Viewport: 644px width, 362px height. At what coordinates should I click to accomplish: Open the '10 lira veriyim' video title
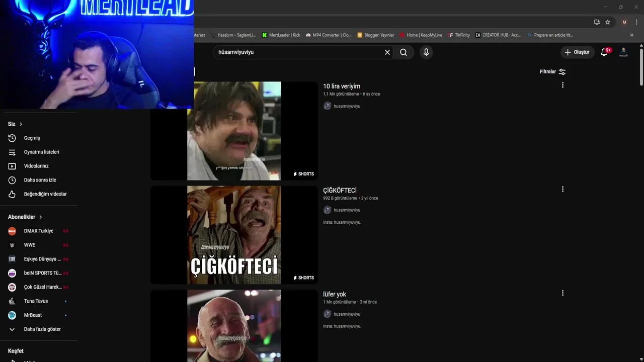click(342, 86)
